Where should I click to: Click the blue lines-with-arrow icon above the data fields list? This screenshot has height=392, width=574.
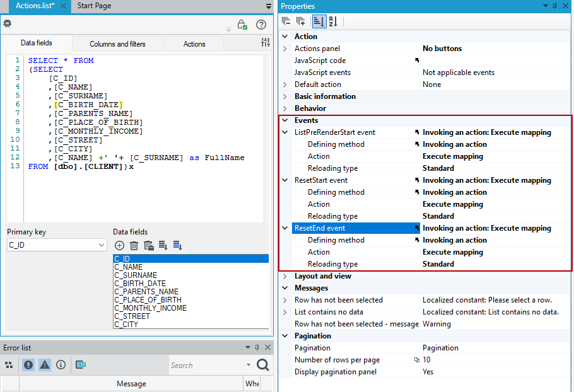177,246
